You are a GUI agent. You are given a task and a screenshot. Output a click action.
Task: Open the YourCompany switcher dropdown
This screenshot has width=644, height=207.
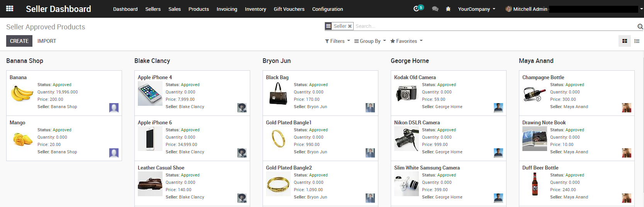(476, 9)
